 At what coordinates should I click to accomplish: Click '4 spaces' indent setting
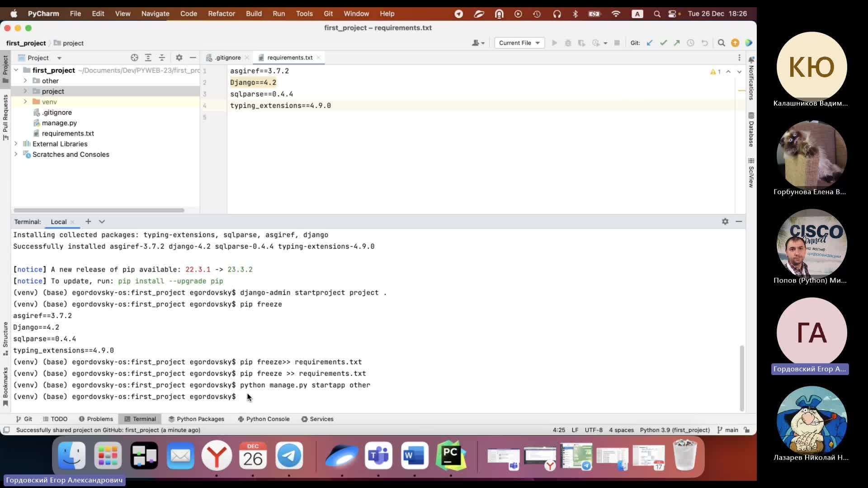pos(621,430)
